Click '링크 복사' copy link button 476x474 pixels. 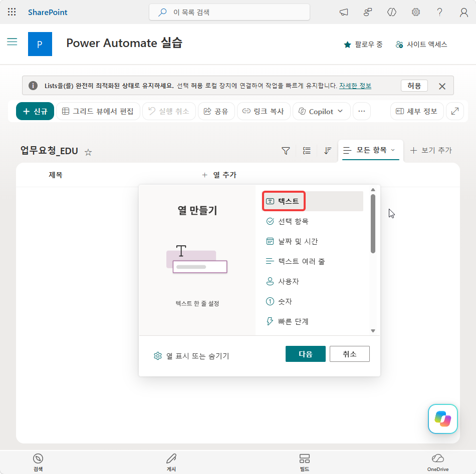[264, 111]
